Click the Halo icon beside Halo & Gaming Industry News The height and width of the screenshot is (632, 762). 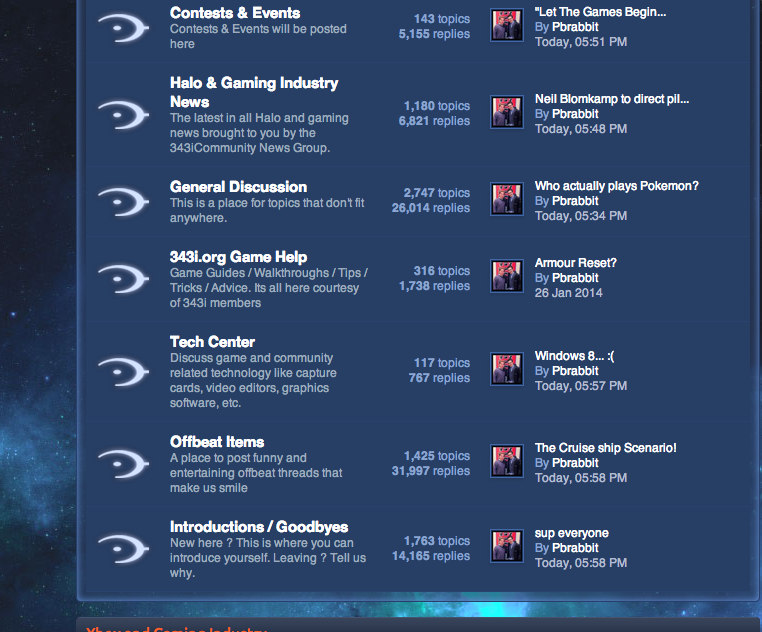point(123,114)
